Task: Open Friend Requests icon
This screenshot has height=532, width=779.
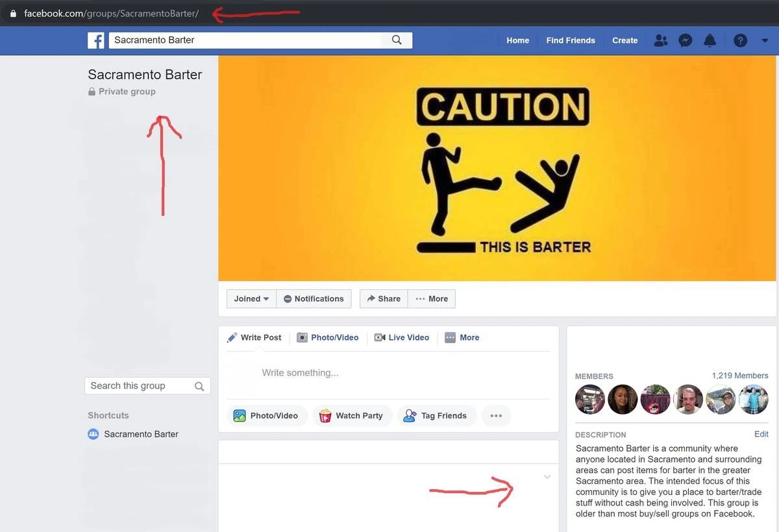Action: coord(661,40)
